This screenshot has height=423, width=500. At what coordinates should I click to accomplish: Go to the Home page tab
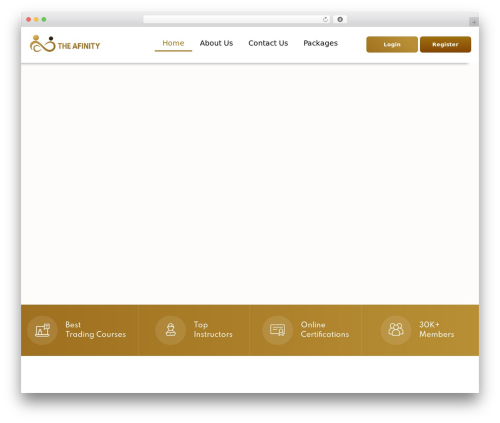(x=173, y=43)
